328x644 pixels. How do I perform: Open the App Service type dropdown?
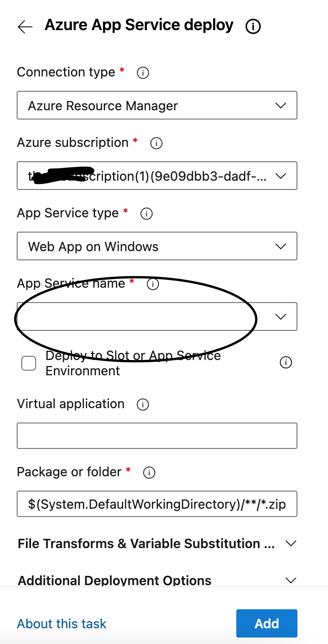[157, 246]
